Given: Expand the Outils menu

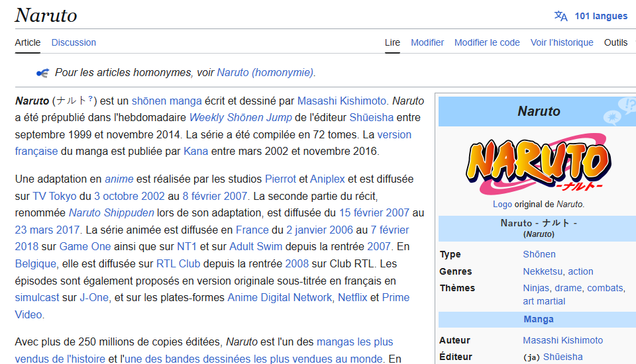Looking at the screenshot, I should tap(615, 42).
